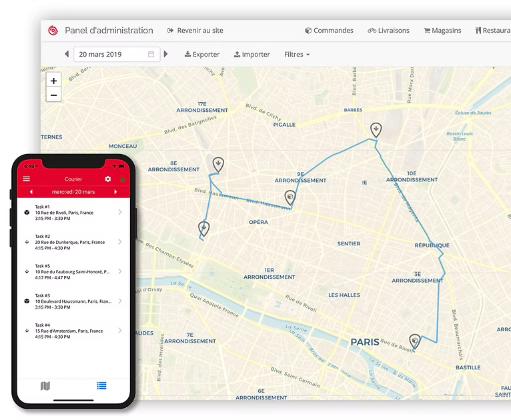Image resolution: width=511 pixels, height=420 pixels.
Task: Open the Livraisons menu
Action: [388, 30]
